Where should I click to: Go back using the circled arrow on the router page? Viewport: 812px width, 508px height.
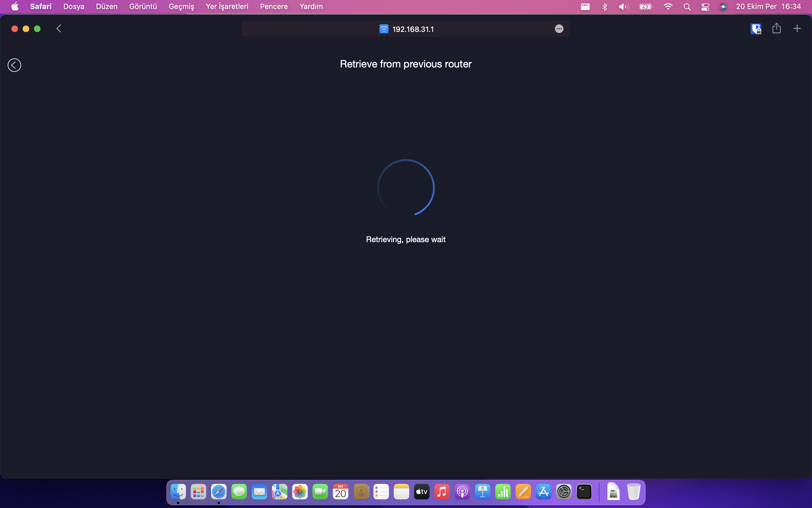pos(14,65)
